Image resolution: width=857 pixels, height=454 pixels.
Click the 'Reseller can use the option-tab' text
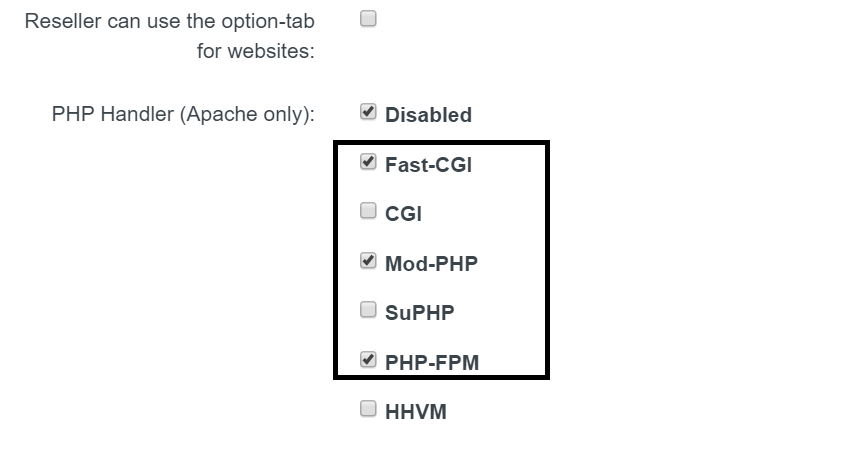point(170,22)
